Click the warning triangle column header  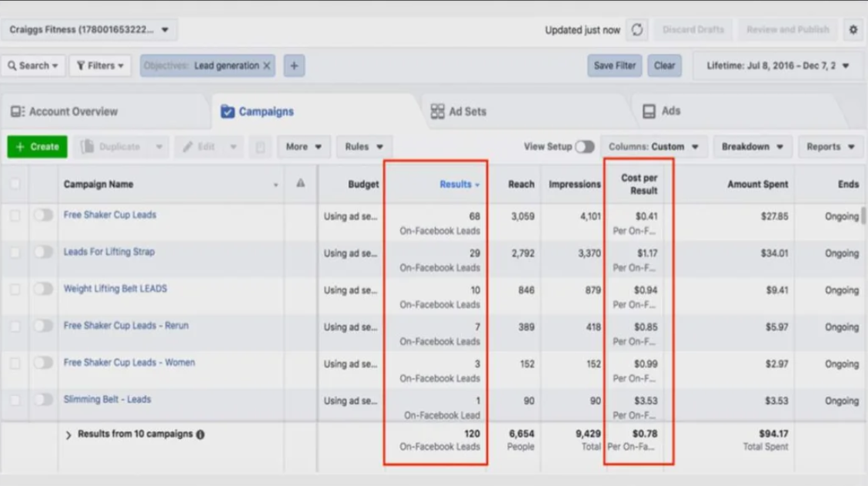pyautogui.click(x=300, y=184)
